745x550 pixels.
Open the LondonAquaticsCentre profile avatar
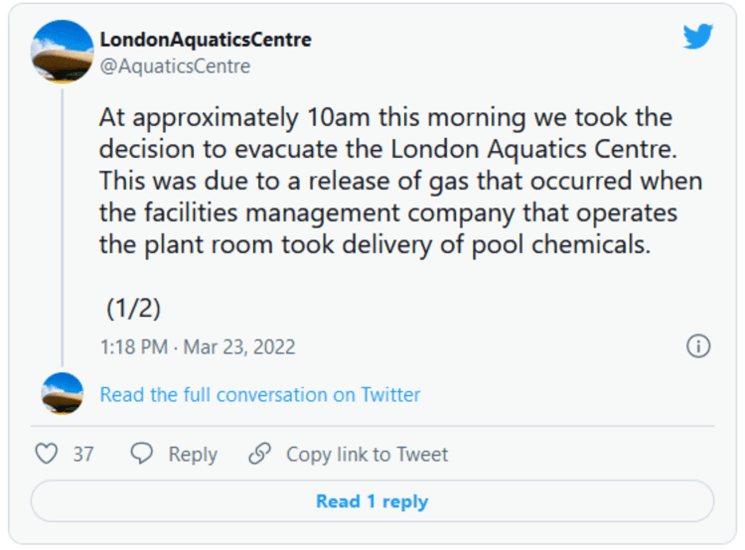point(63,51)
